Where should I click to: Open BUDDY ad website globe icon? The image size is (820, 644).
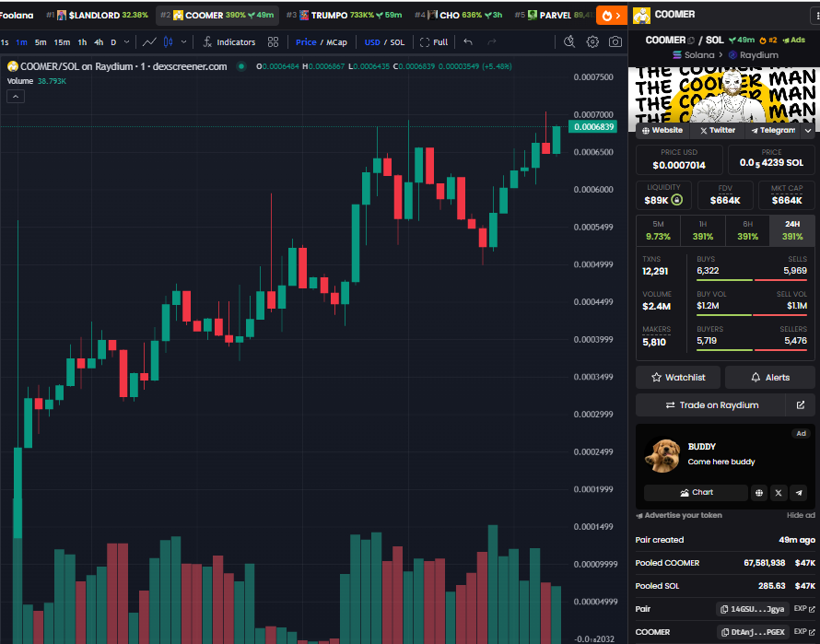759,492
